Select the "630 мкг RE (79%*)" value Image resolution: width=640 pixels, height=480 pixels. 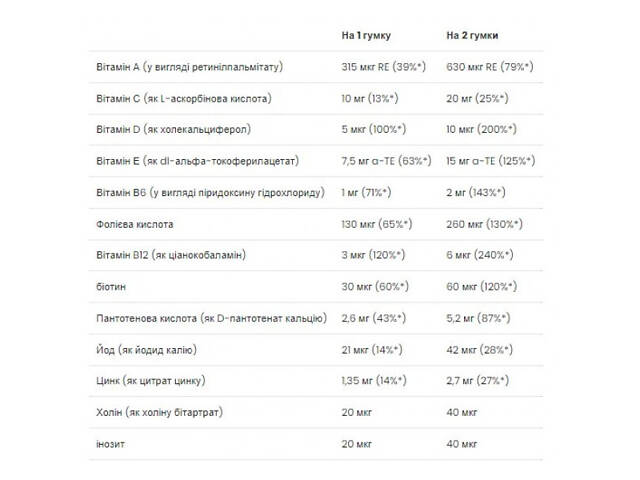(489, 67)
